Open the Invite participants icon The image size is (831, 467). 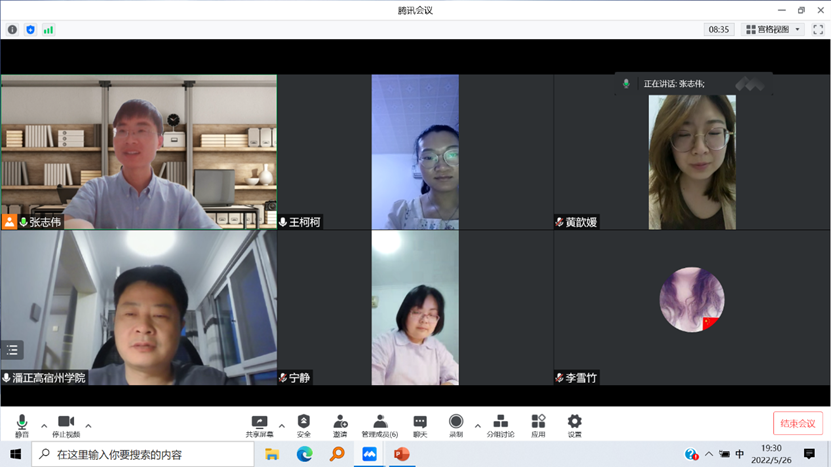click(340, 424)
